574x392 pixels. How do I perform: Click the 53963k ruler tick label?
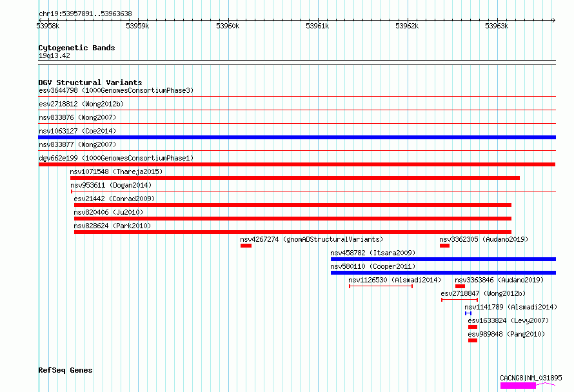point(497,26)
